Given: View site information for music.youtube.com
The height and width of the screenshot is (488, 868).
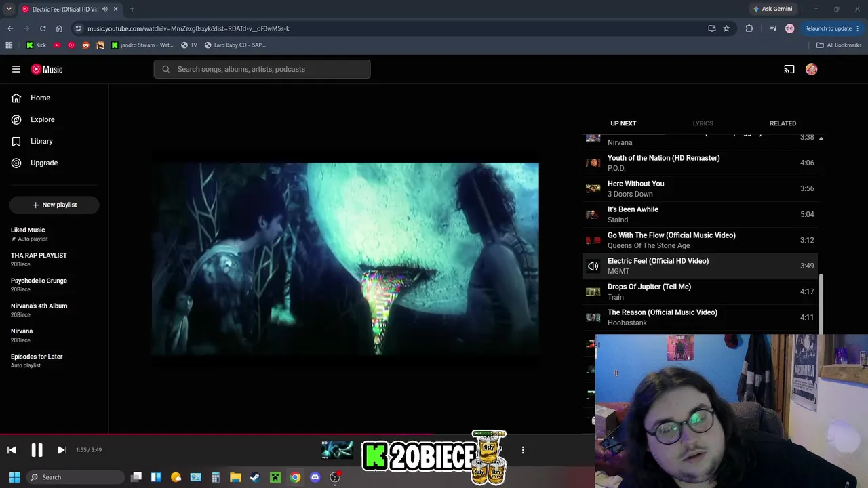Looking at the screenshot, I should (x=79, y=28).
